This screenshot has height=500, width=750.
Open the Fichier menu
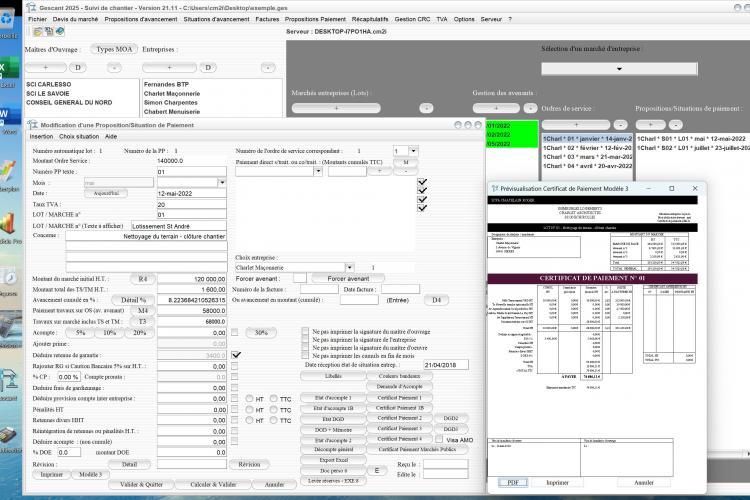pyautogui.click(x=37, y=19)
